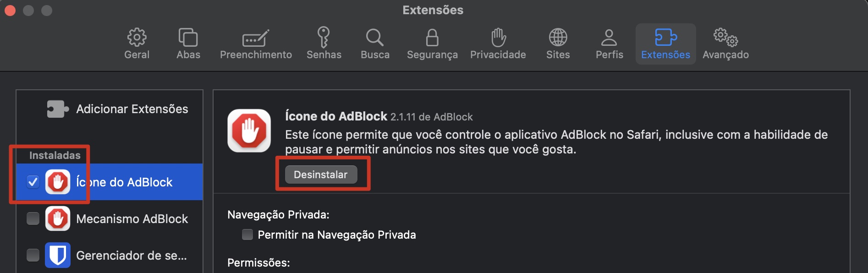The image size is (868, 273).
Task: Open the Busca search settings
Action: point(375,43)
